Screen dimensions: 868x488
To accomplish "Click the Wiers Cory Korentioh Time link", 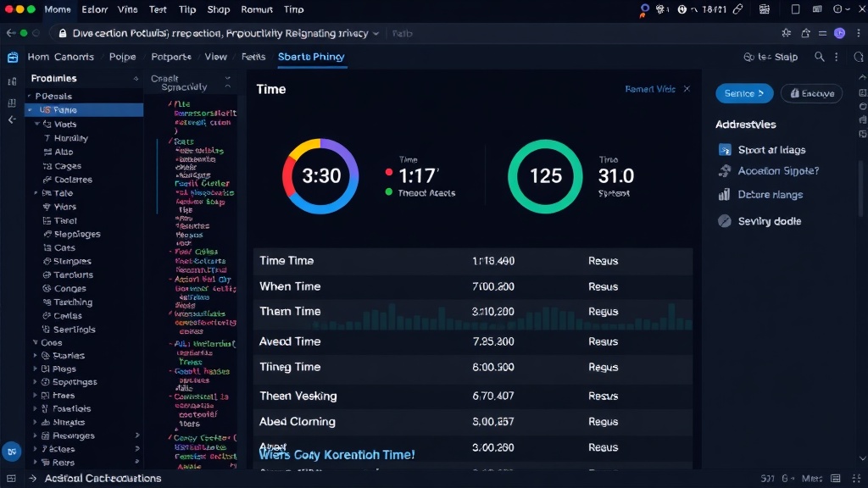I will (337, 455).
